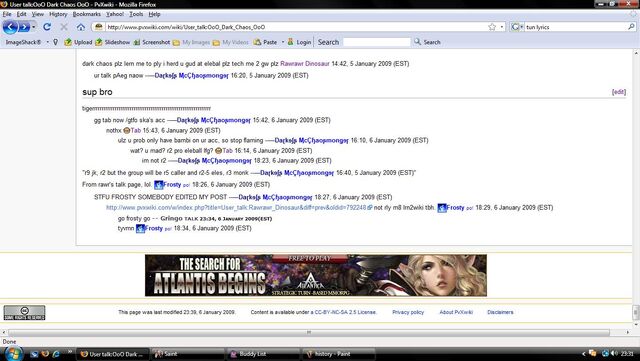Click the Tab smiley avatar icon at 15:43
The image size is (640, 361).
coord(127,131)
